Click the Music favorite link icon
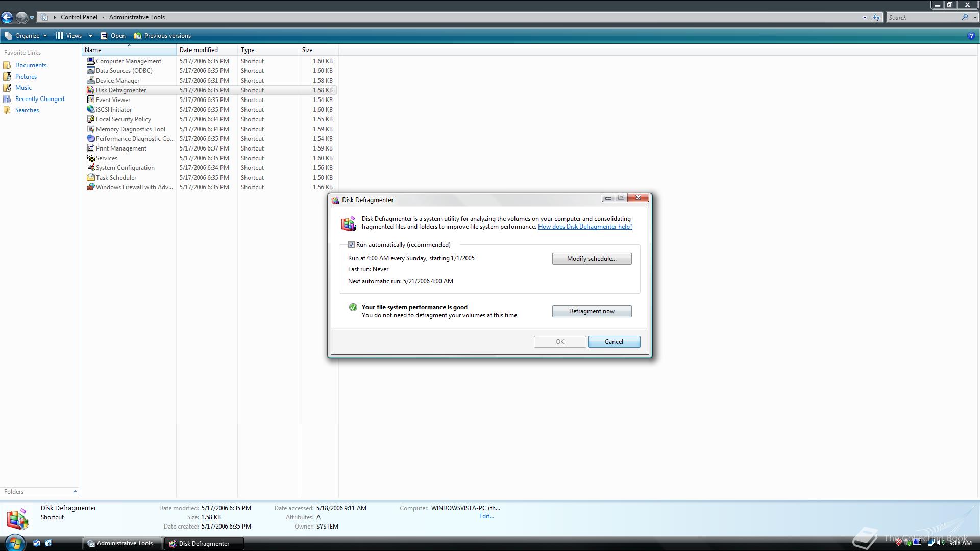This screenshot has width=980, height=551. point(7,88)
